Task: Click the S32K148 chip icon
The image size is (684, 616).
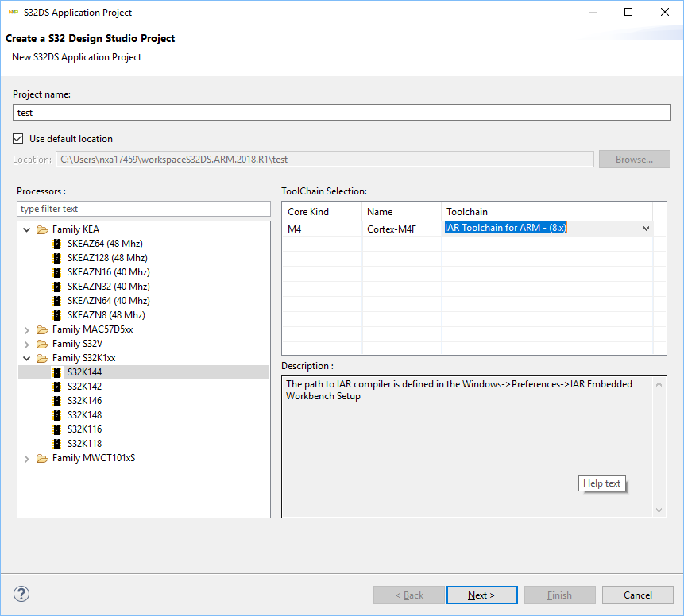Action: [x=56, y=415]
